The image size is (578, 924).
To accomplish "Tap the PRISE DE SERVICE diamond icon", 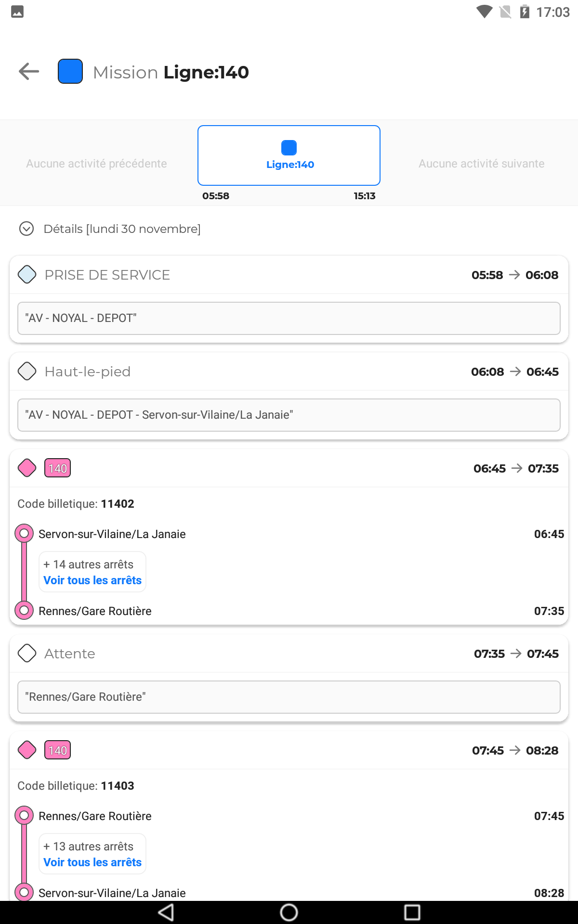I will pos(27,275).
